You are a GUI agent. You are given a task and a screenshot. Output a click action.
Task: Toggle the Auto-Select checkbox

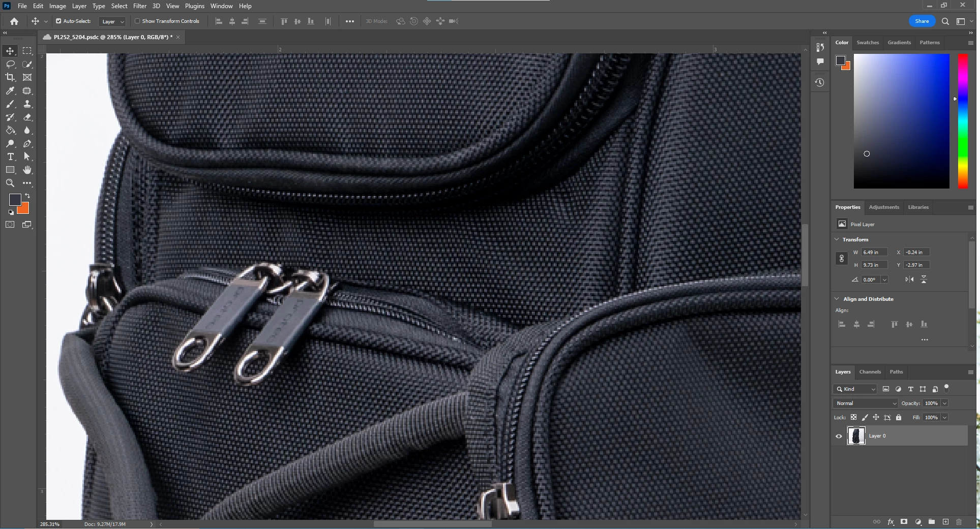58,21
